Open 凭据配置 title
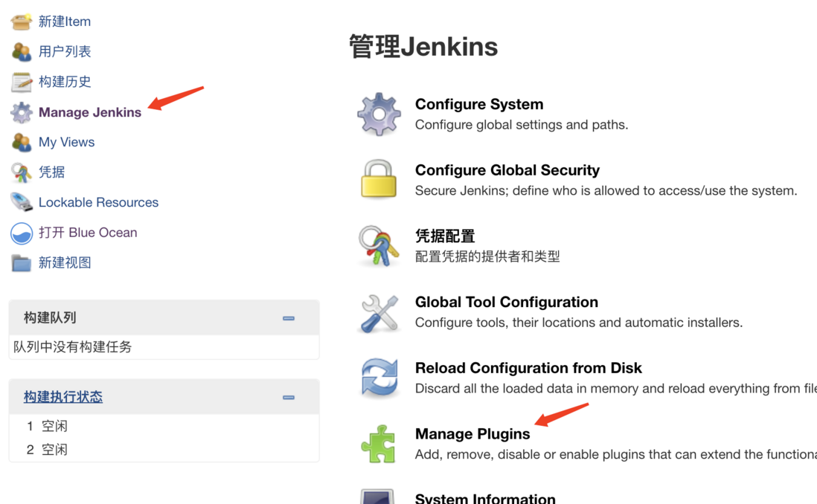Screen dimensions: 817x504 click(445, 236)
